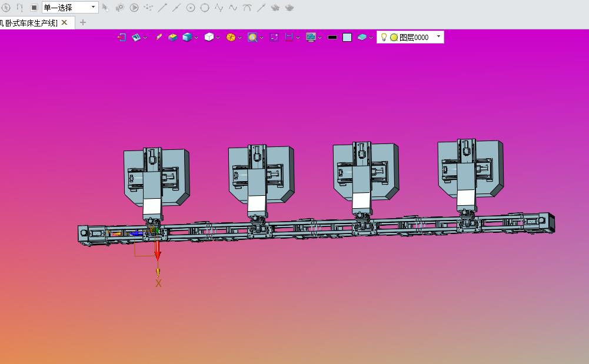Select the scattered points snap icon
Image resolution: width=589 pixels, height=364 pixels.
point(148,8)
